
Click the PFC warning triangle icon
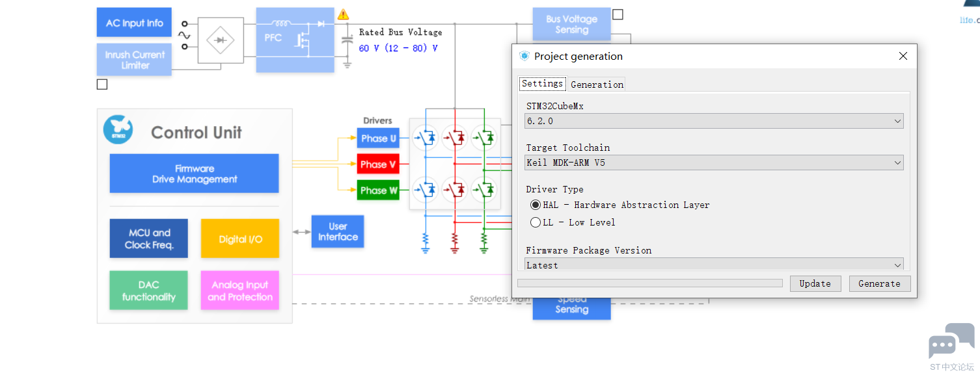tap(343, 14)
